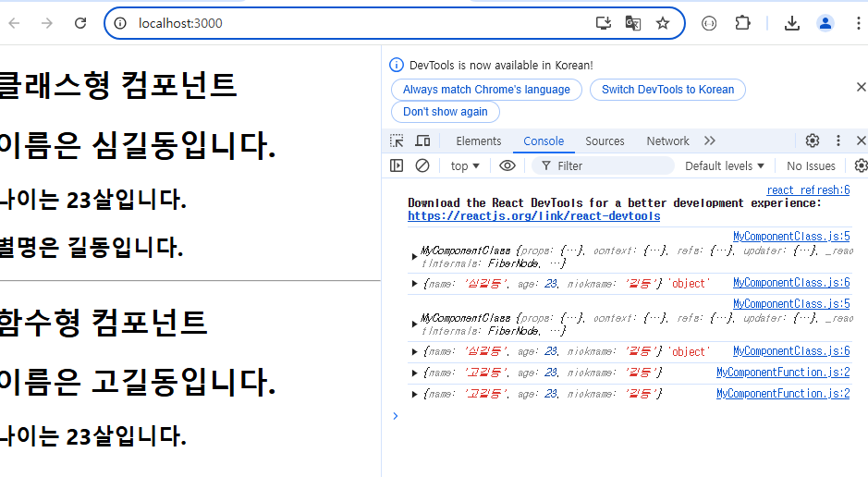Open first MyComponentClass.js:6 source link
Viewport: 868px width, 477px height.
click(x=791, y=283)
